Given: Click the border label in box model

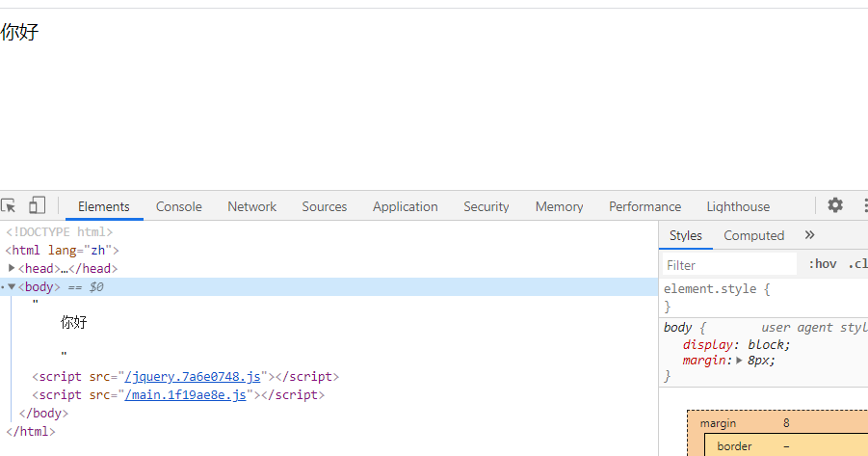Looking at the screenshot, I should point(734,446).
